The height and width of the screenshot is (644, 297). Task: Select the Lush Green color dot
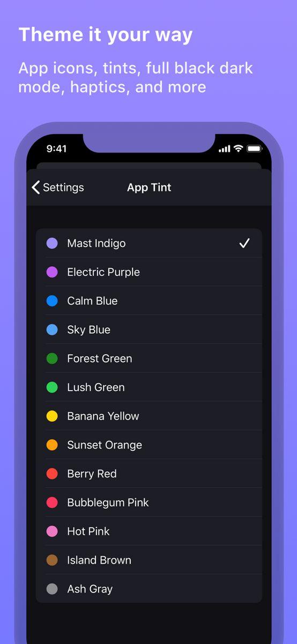52,387
